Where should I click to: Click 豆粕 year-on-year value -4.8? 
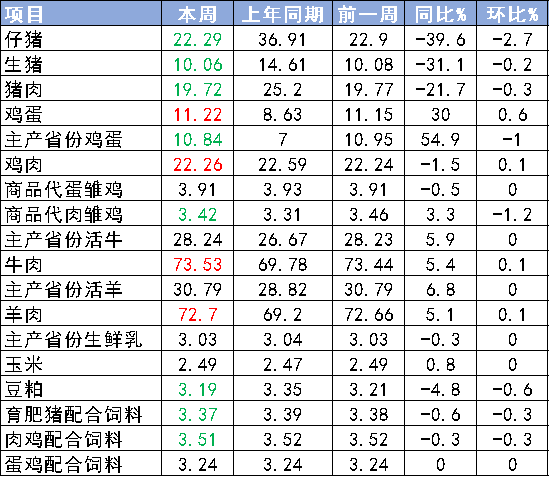pyautogui.click(x=441, y=390)
